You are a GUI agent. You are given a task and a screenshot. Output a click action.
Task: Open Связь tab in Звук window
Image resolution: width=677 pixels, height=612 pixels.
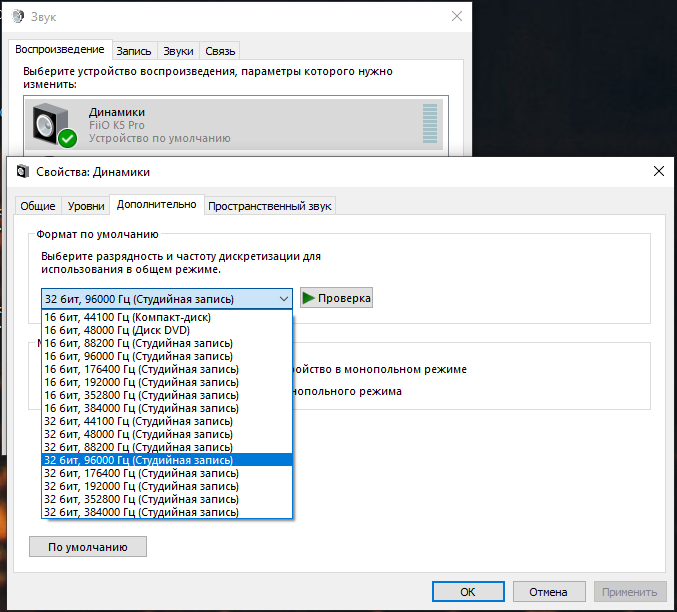[x=220, y=51]
